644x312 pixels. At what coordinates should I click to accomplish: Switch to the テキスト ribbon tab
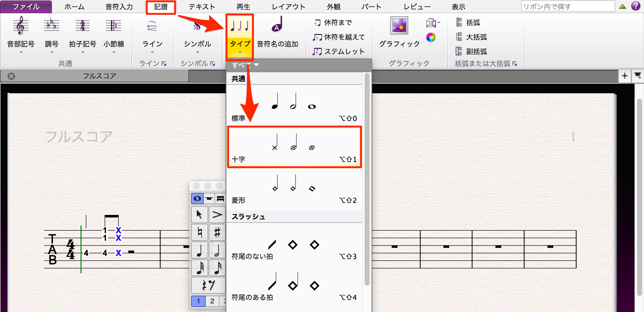click(x=202, y=7)
